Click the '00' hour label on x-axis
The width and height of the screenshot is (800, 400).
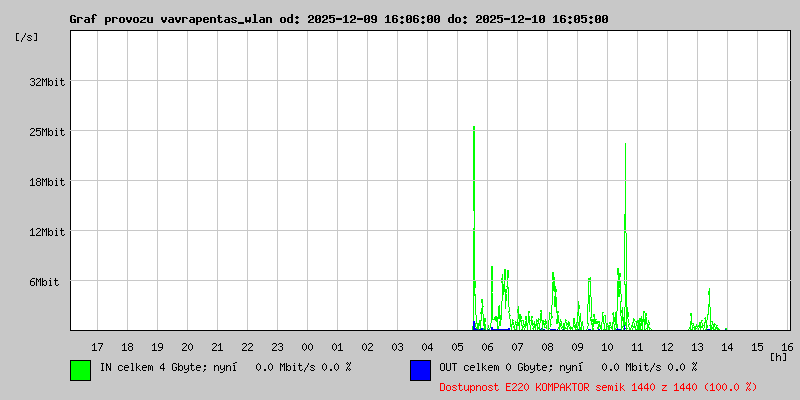307,347
